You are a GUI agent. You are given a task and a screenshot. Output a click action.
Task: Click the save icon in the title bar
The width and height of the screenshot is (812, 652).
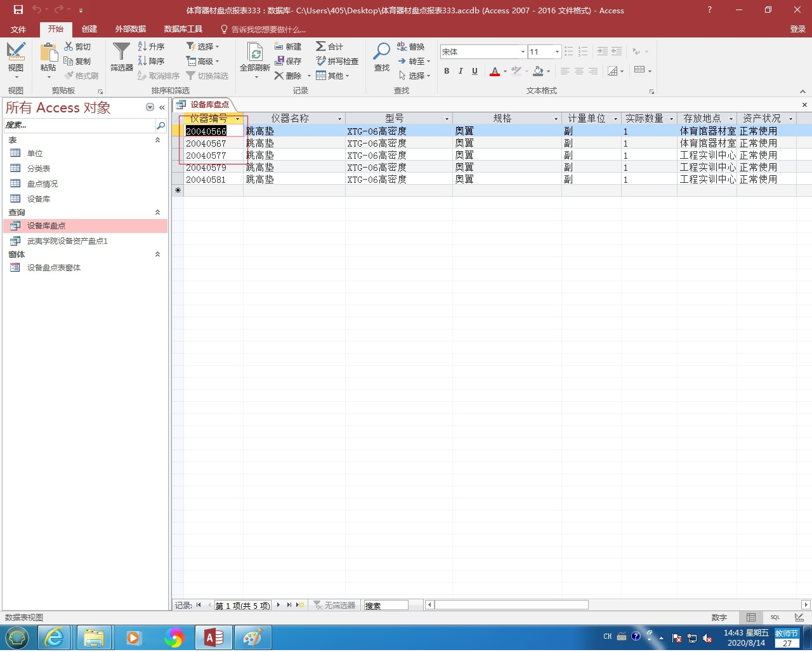[18, 10]
